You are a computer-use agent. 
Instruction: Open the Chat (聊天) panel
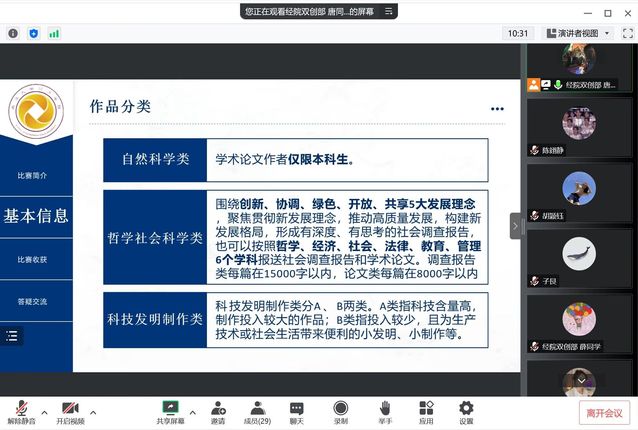(x=296, y=410)
